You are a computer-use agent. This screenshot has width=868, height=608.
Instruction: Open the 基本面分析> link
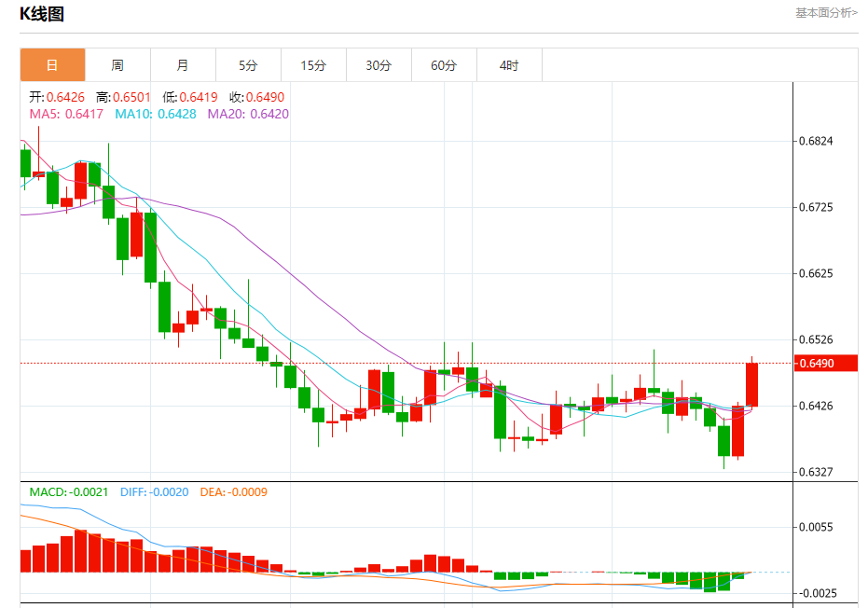click(826, 13)
